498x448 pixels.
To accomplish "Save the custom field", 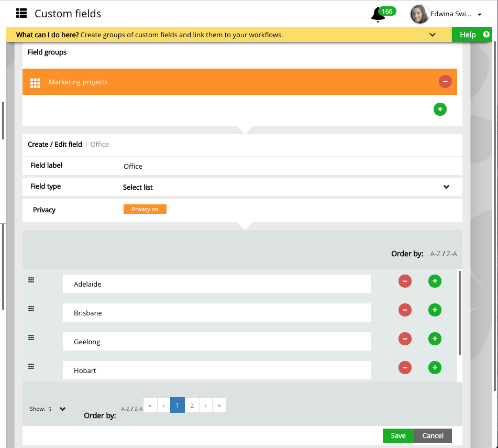I will pyautogui.click(x=399, y=435).
